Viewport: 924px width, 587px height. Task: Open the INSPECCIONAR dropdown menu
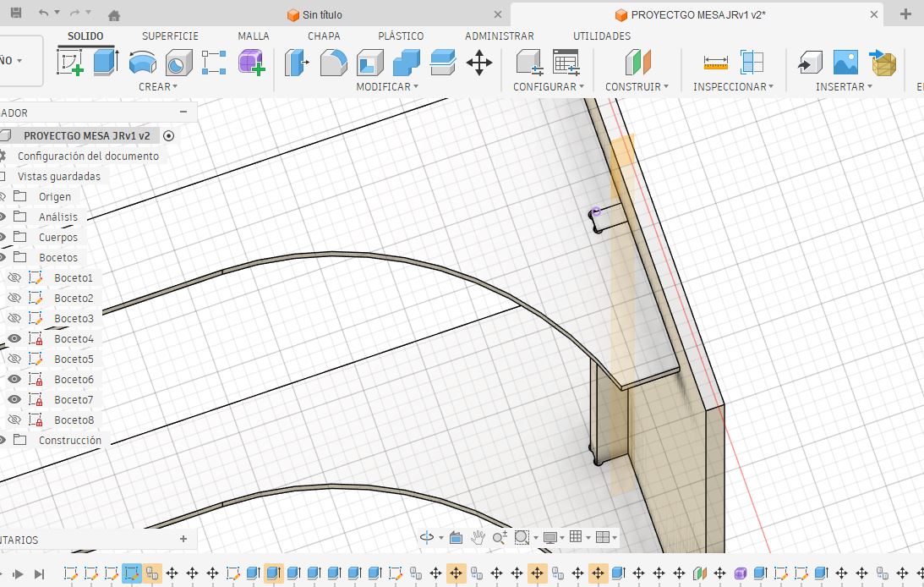[x=734, y=86]
